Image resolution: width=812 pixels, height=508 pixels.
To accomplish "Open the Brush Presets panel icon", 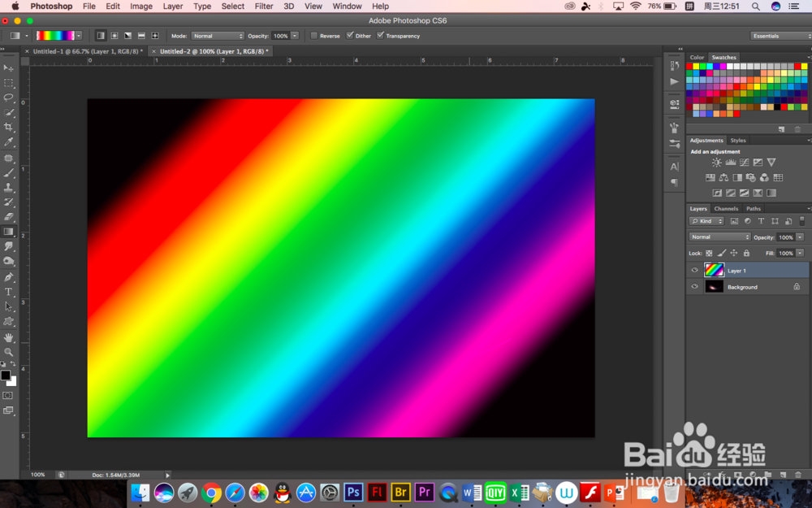I will 674,144.
